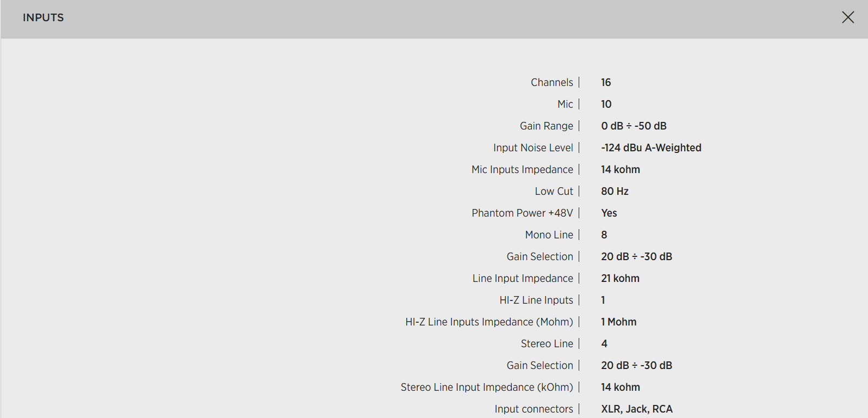Select the Input Noise Level label
The width and height of the screenshot is (868, 418).
tap(533, 147)
